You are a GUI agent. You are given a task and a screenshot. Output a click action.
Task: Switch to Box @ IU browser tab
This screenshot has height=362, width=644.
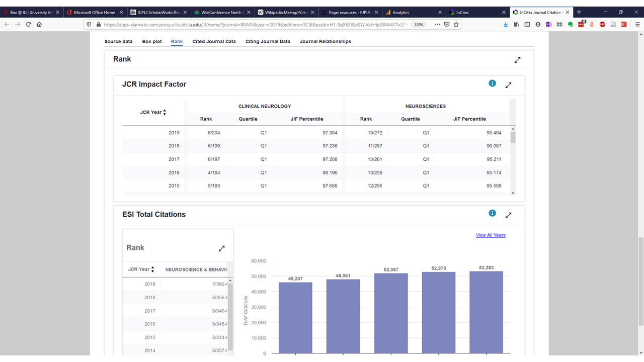click(32, 12)
